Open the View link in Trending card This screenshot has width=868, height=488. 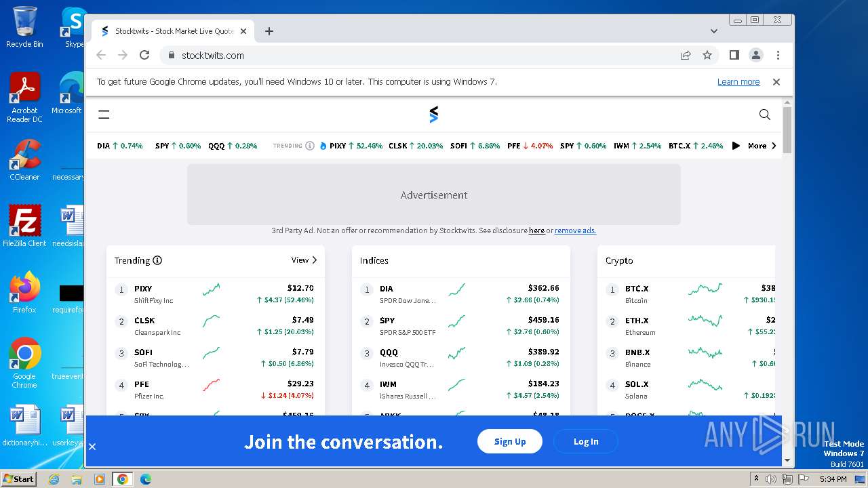pos(304,260)
